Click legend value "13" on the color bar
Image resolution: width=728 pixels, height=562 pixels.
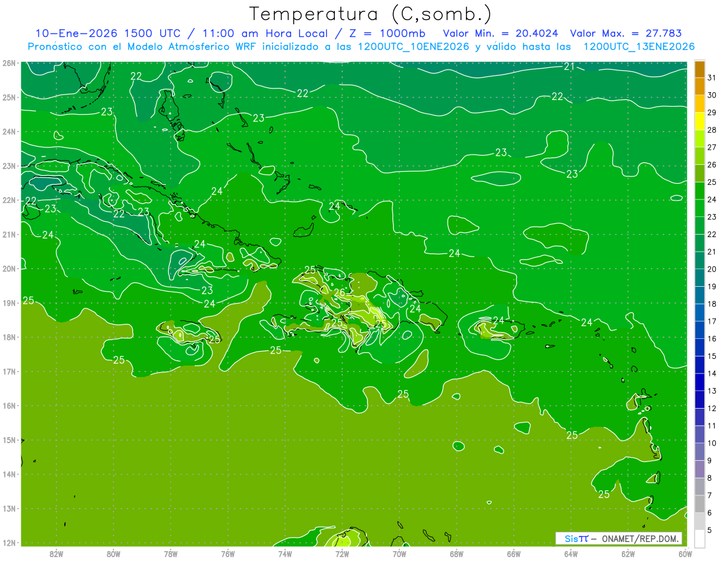coord(712,390)
